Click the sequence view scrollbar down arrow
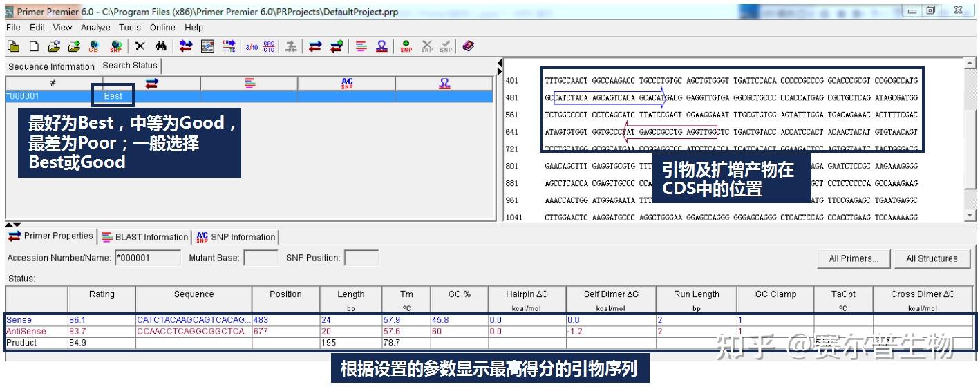This screenshot has width=980, height=387. click(x=972, y=216)
